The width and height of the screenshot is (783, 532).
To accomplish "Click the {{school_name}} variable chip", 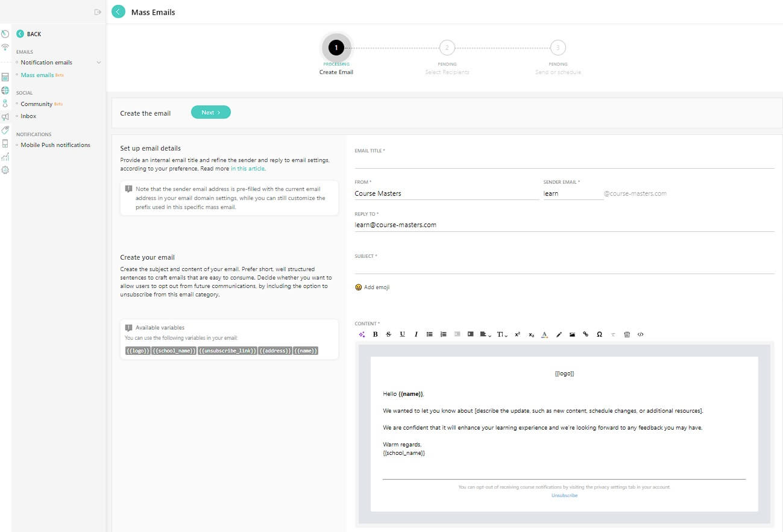I will point(174,351).
